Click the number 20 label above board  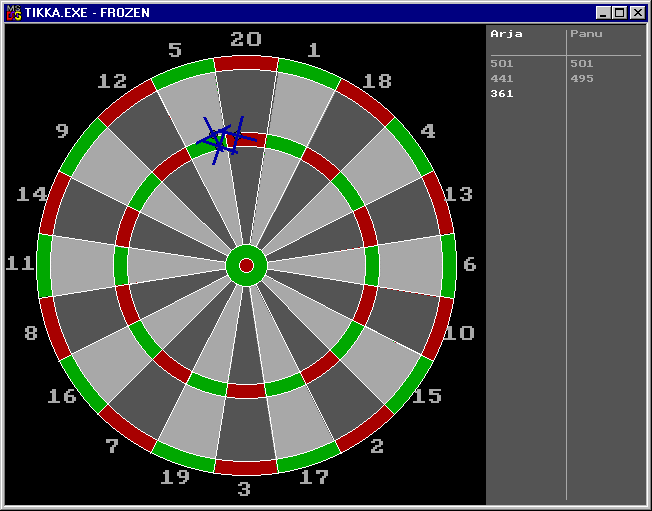point(246,39)
